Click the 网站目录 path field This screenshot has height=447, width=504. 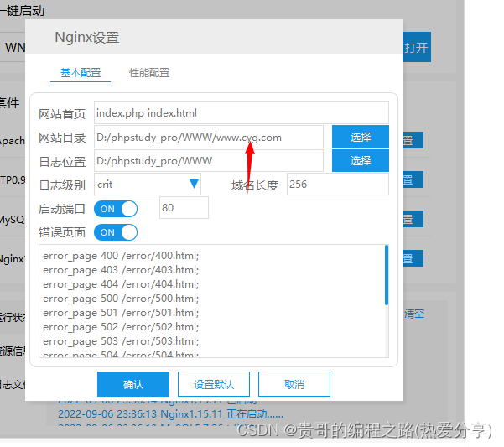pos(209,138)
